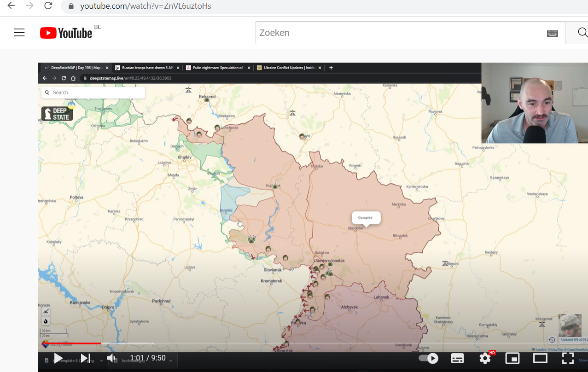Open video settings gear menu
This screenshot has height=372, width=588.
coord(485,358)
